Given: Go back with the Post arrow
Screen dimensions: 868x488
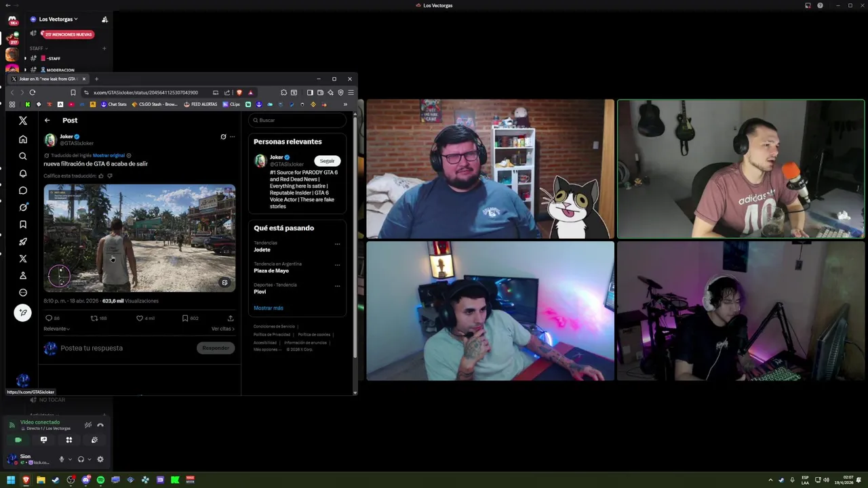Looking at the screenshot, I should [x=47, y=120].
